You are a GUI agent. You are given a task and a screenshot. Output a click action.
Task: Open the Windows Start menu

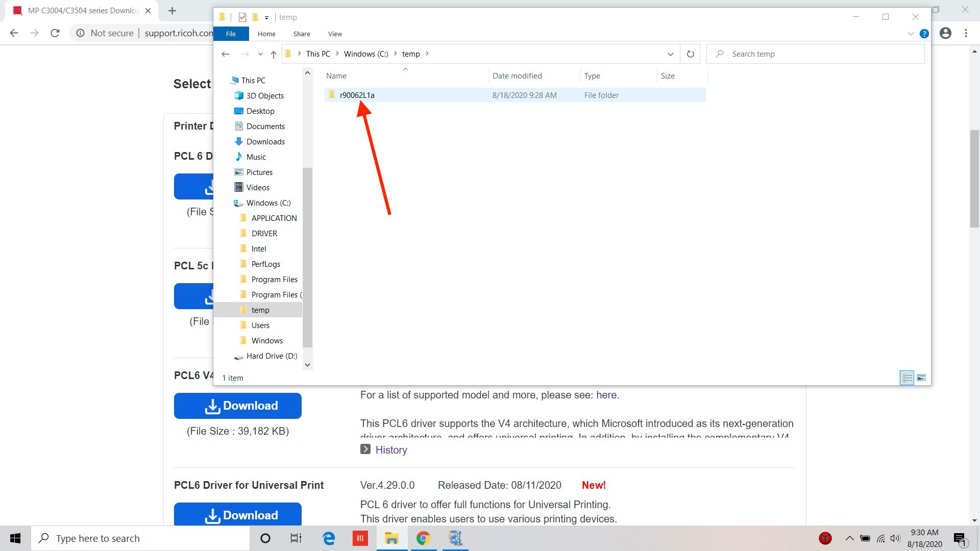(x=15, y=538)
